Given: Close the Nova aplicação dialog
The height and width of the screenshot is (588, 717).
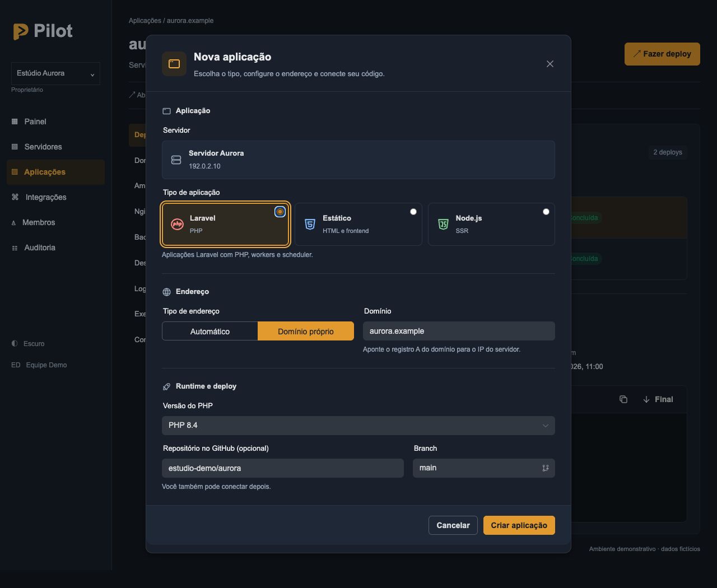Looking at the screenshot, I should (x=550, y=64).
